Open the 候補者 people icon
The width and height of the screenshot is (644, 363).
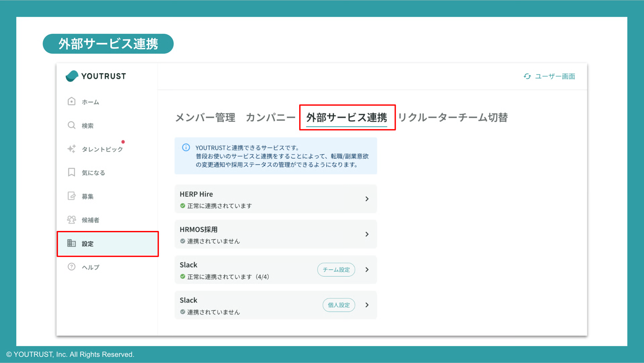point(71,220)
